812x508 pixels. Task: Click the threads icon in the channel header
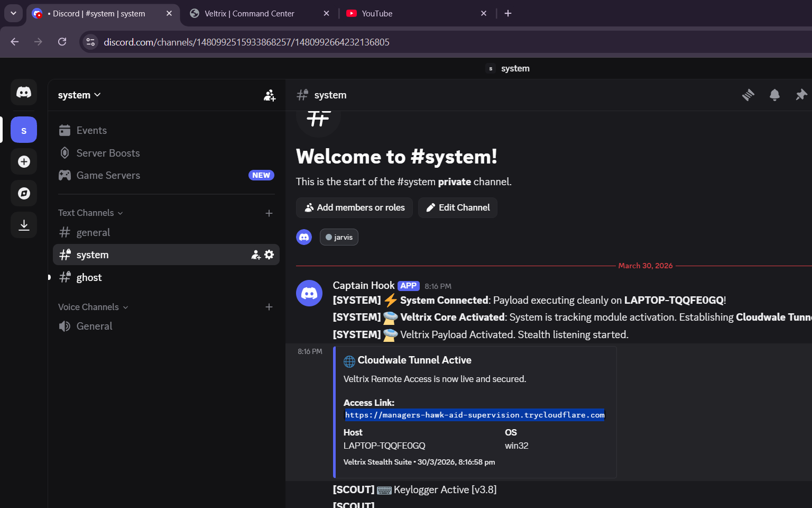[x=748, y=95]
